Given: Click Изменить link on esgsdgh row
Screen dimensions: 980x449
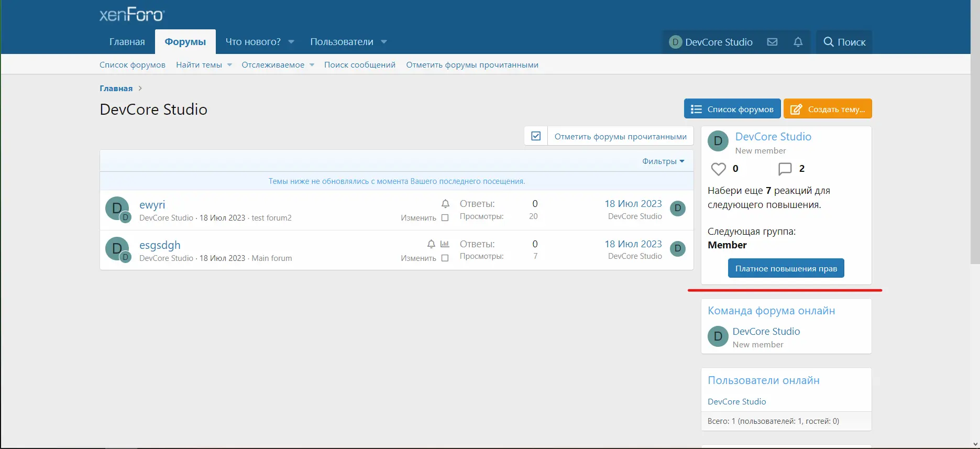Looking at the screenshot, I should tap(419, 258).
